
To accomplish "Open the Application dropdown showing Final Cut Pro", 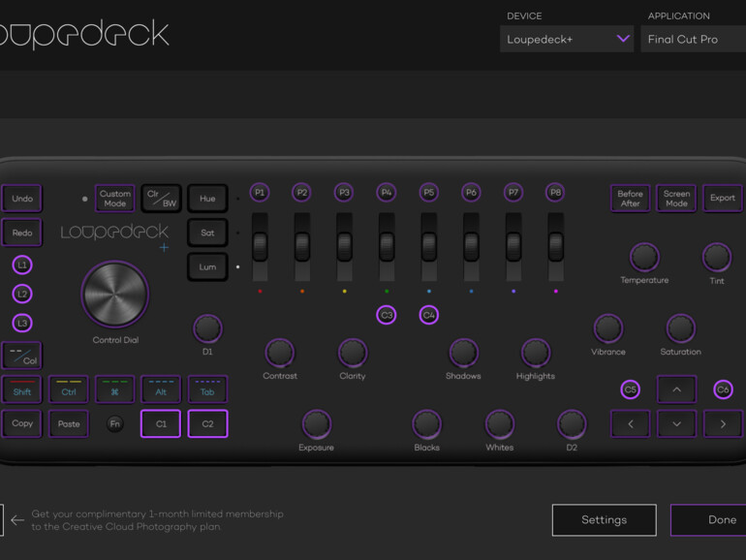I will (x=692, y=39).
